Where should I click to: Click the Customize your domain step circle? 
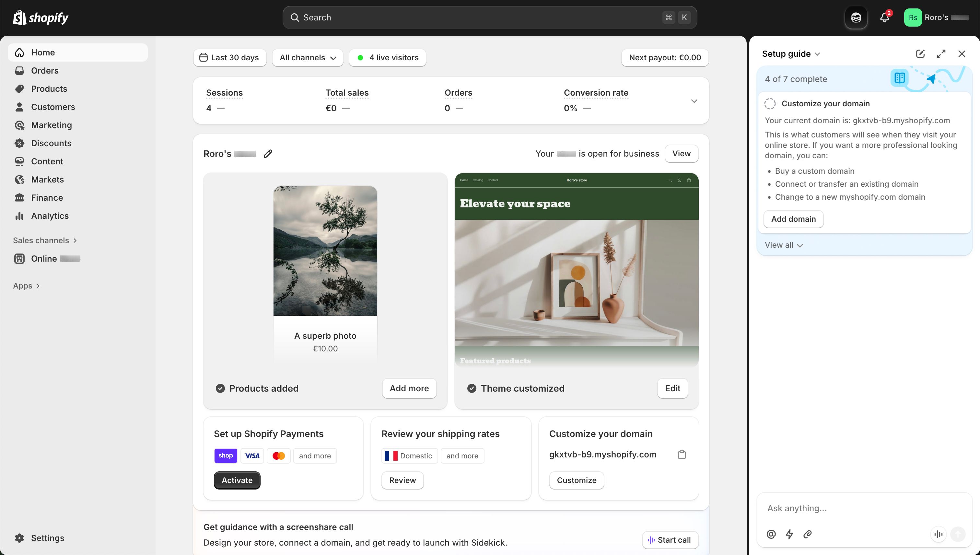(x=770, y=103)
